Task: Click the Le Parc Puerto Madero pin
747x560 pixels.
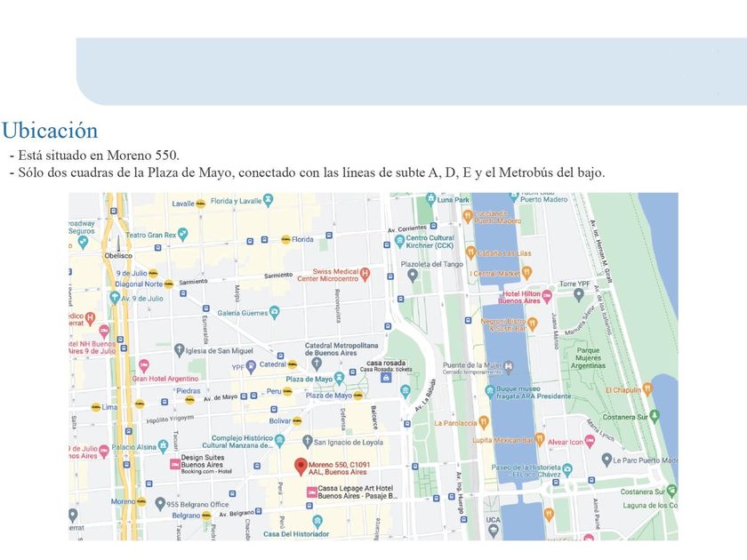Action: click(606, 460)
